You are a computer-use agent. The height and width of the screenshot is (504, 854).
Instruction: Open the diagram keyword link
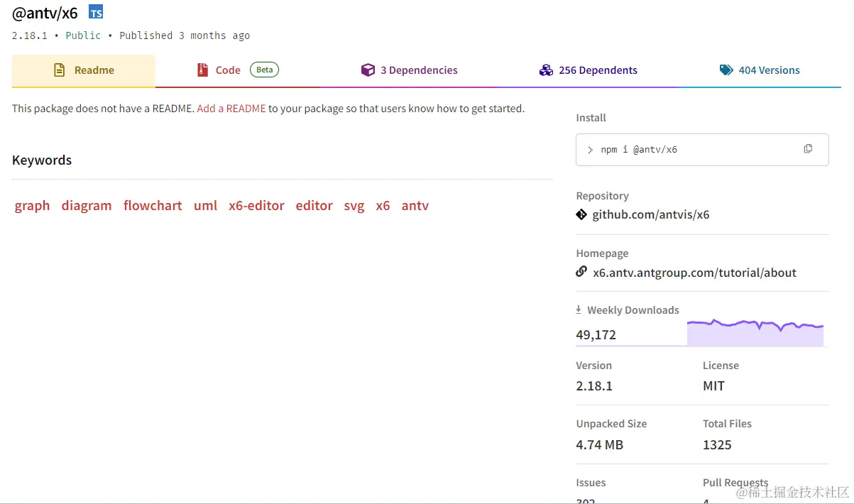[x=87, y=206]
